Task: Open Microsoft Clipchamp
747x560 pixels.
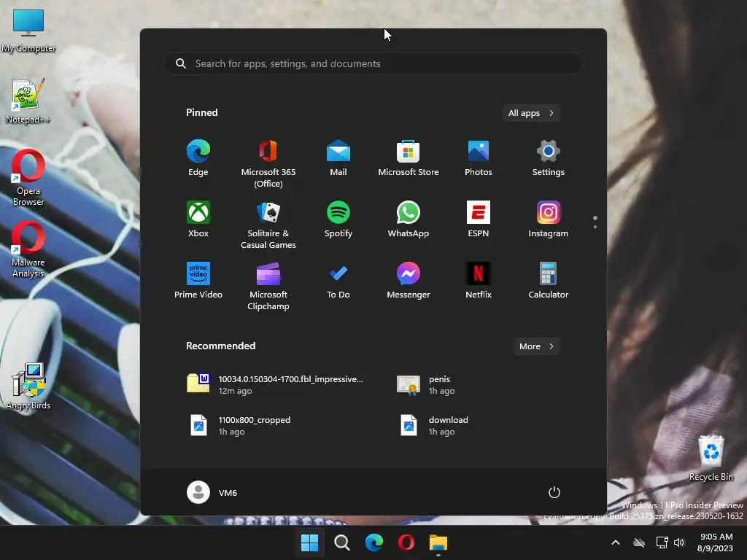Action: coord(268,286)
